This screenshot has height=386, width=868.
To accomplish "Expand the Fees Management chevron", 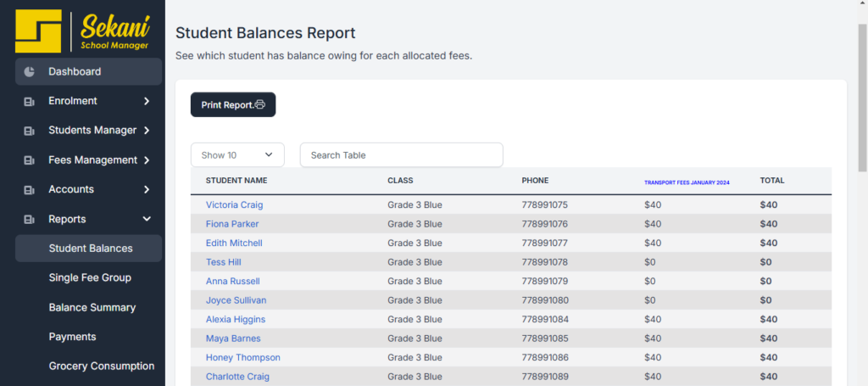I will pyautogui.click(x=147, y=160).
